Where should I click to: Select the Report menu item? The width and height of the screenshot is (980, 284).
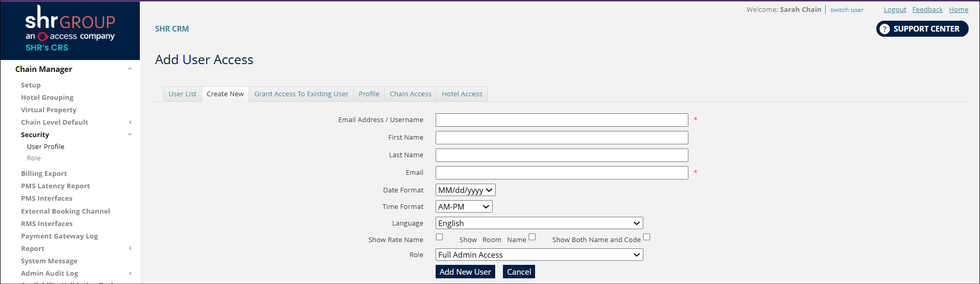pyautogui.click(x=33, y=248)
